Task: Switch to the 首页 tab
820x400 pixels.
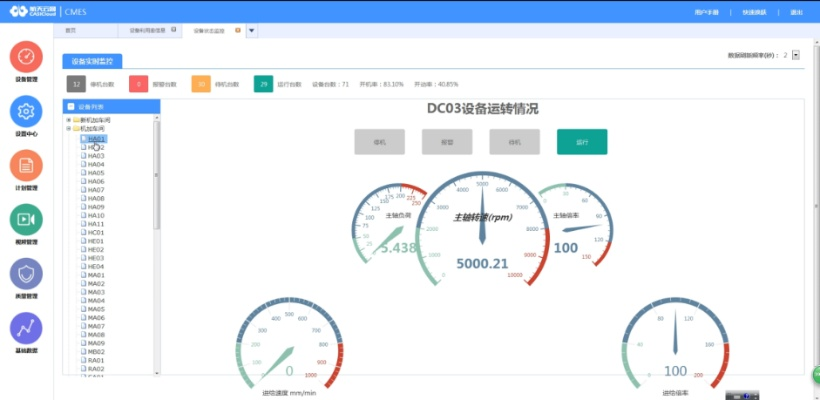Action: point(71,30)
